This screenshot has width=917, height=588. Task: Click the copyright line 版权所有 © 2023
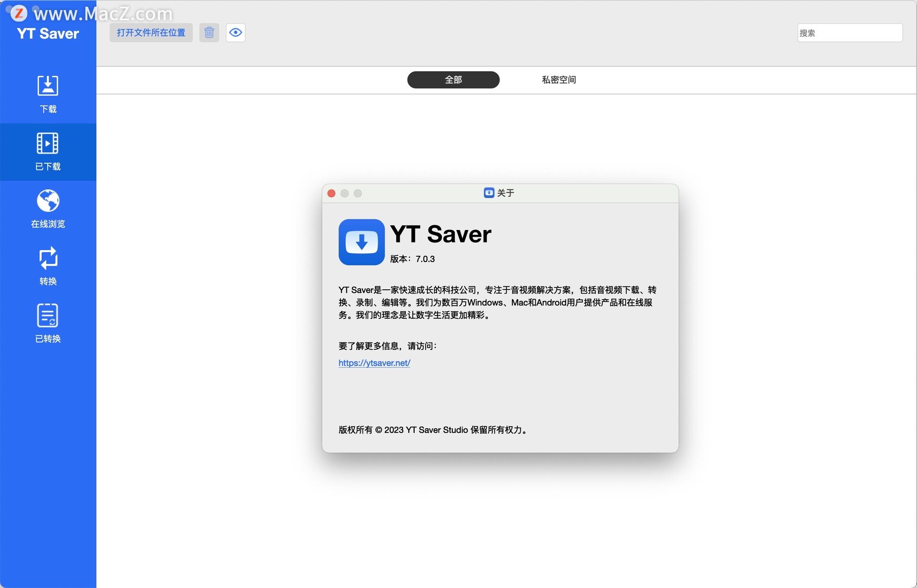(434, 430)
